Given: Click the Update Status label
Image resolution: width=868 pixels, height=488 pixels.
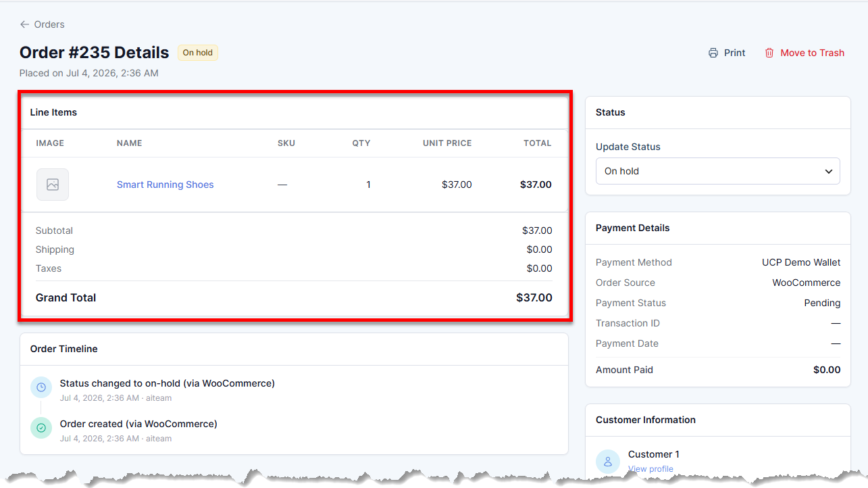Looking at the screenshot, I should [628, 147].
